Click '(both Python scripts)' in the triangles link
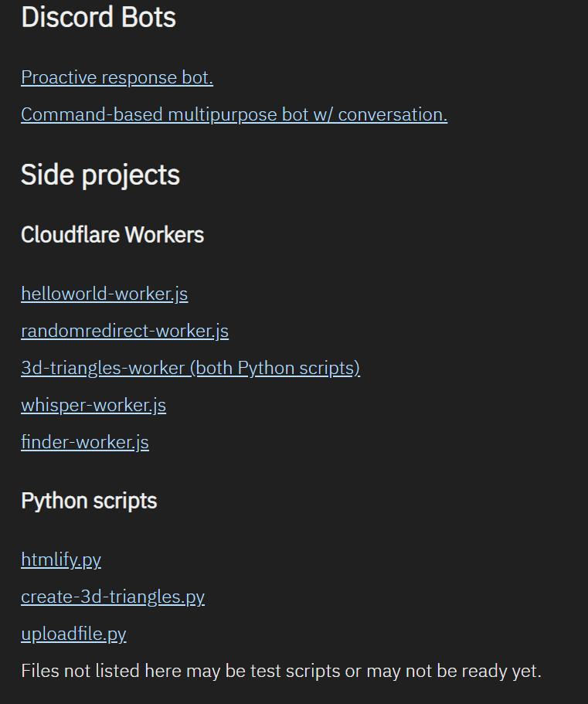The height and width of the screenshot is (704, 588). click(277, 368)
